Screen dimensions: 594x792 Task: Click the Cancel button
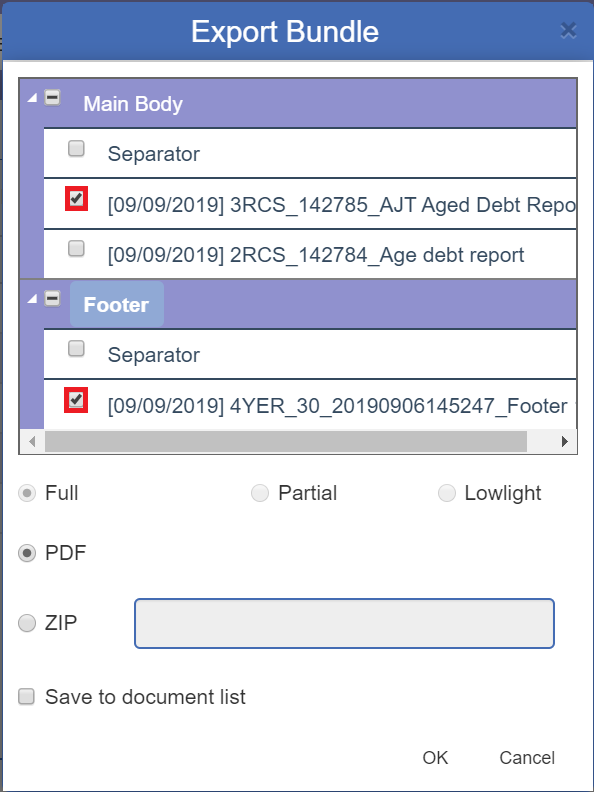click(527, 758)
